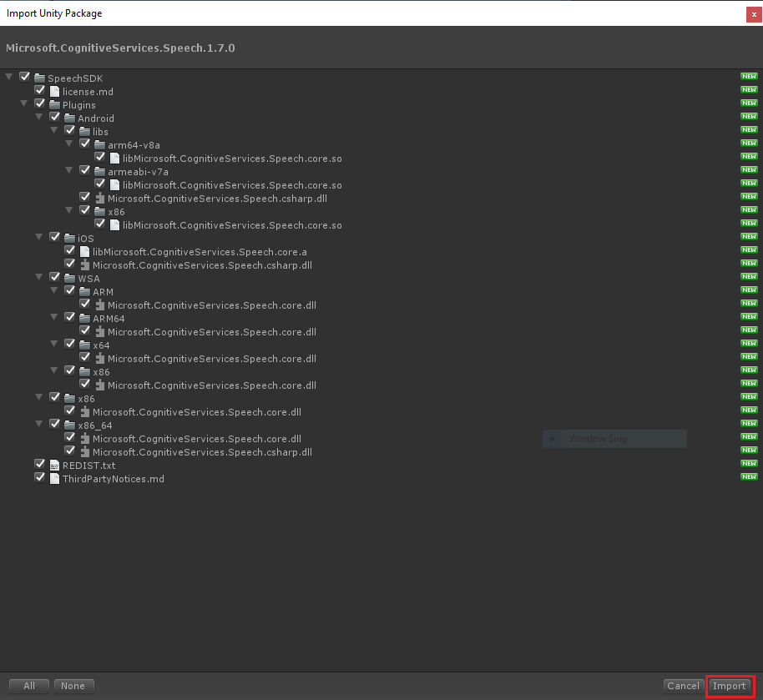Click the .so file icon under Android x86
The image size is (763, 700).
click(115, 224)
